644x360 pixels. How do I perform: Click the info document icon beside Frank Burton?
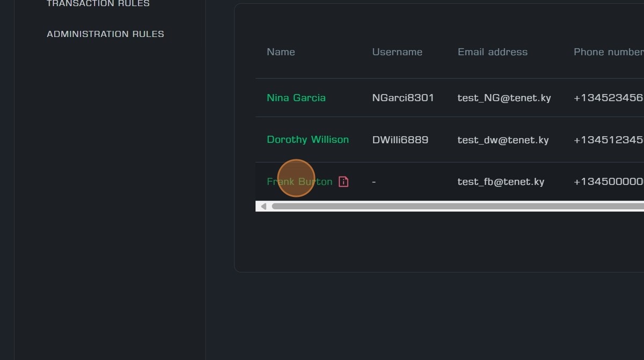point(343,181)
